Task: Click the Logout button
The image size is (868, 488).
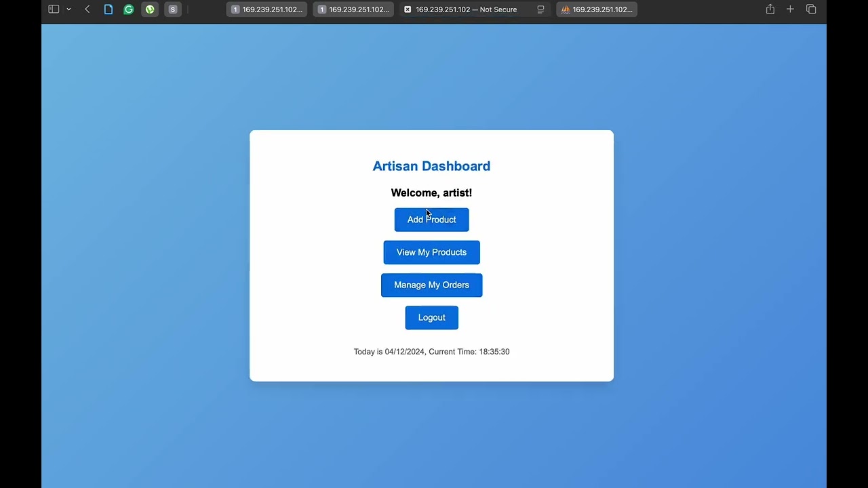Action: [431, 317]
